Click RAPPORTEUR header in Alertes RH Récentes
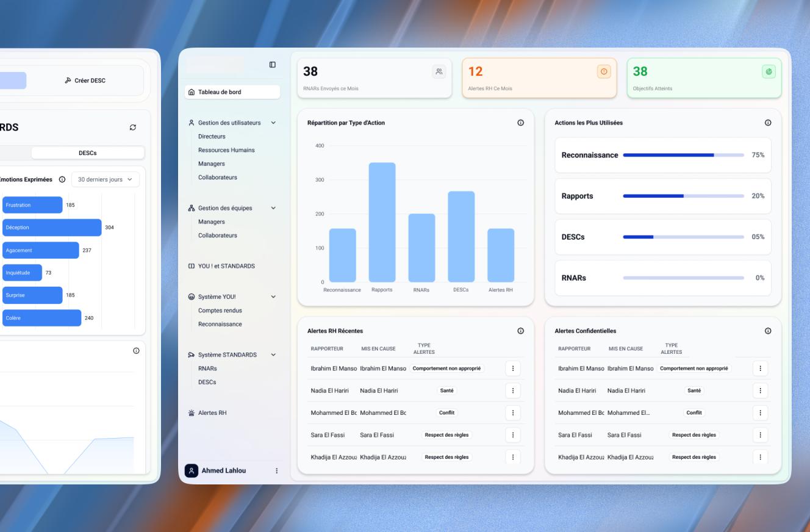Screen dimensions: 810x532 click(x=327, y=349)
